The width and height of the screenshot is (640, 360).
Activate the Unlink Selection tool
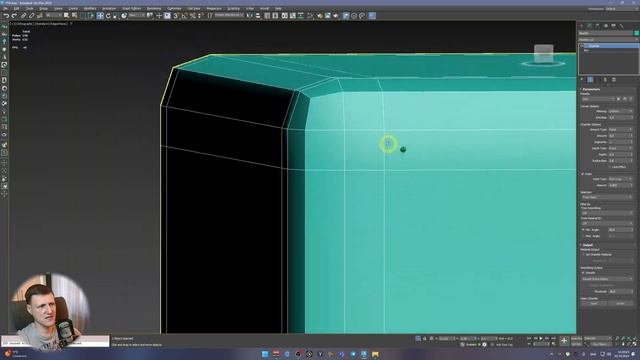31,16
